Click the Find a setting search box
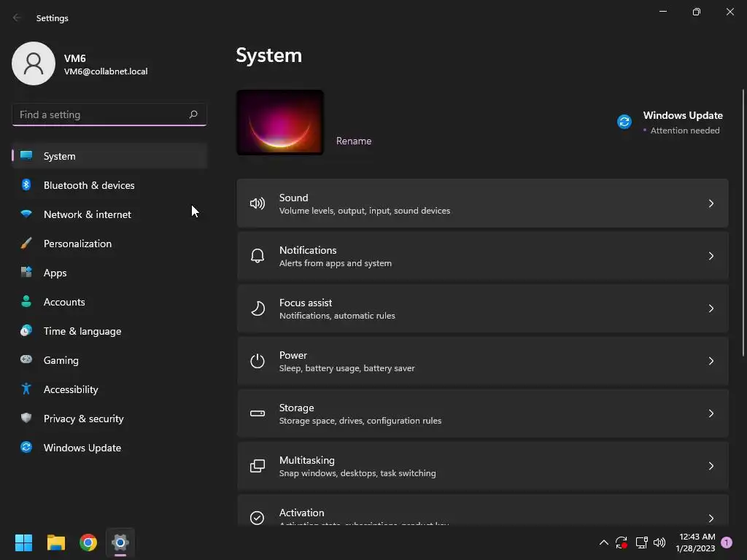The width and height of the screenshot is (747, 560). (x=109, y=114)
